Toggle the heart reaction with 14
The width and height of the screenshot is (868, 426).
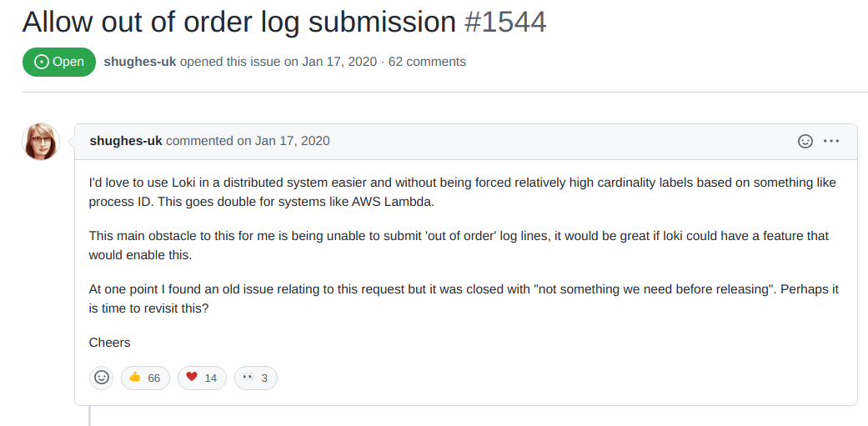click(202, 378)
